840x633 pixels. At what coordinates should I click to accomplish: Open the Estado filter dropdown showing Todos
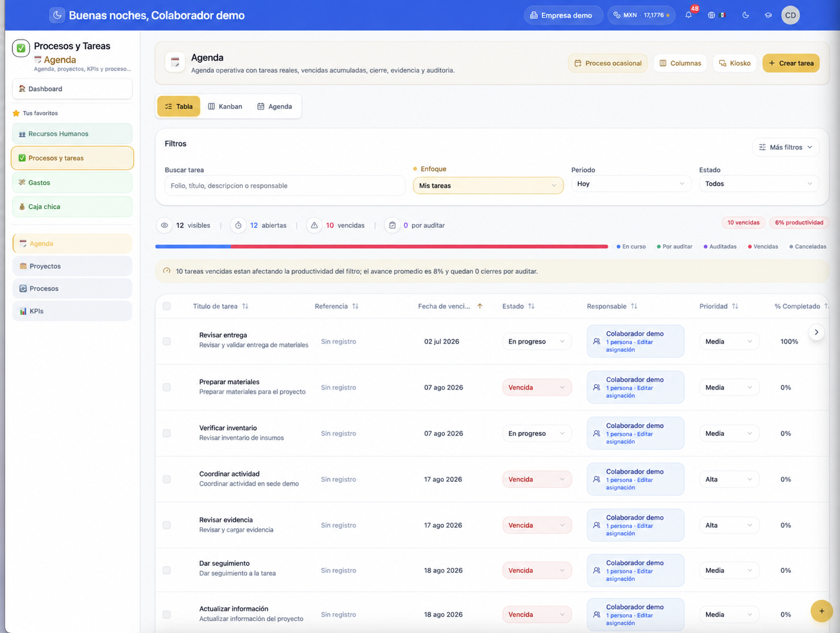pyautogui.click(x=759, y=184)
